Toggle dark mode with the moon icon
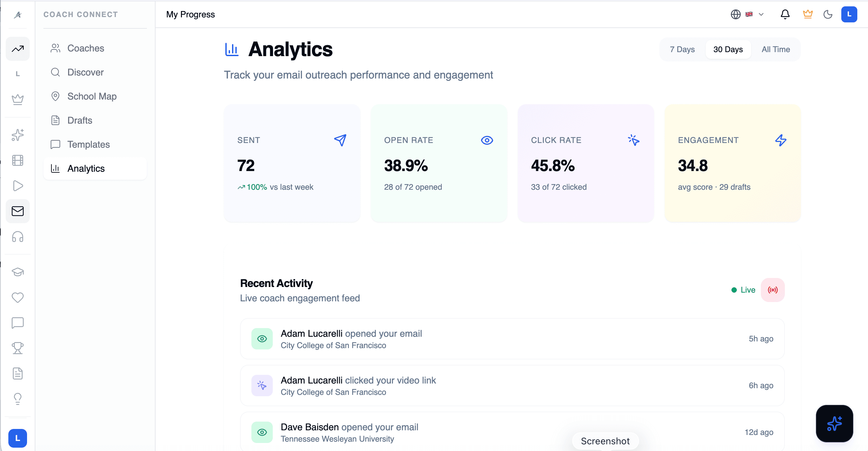Image resolution: width=868 pixels, height=451 pixels. [828, 14]
